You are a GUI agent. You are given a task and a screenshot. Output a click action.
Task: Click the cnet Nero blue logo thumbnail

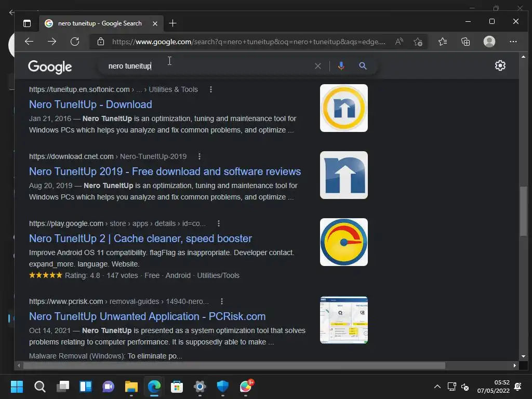[344, 175]
